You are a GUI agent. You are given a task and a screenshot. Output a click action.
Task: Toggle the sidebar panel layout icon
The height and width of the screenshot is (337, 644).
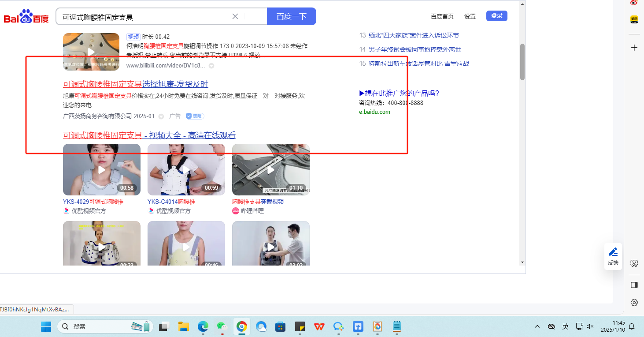[634, 285]
